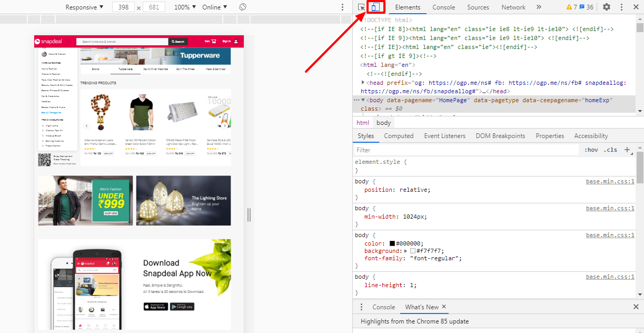
Task: Activate the inspect element picker icon
Action: [x=361, y=7]
